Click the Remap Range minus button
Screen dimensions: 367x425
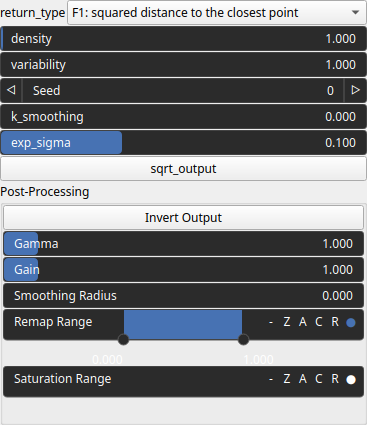tap(271, 322)
